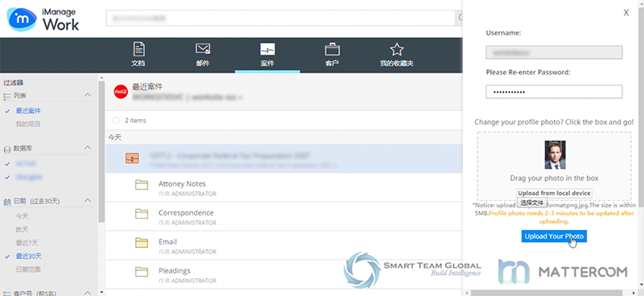This screenshot has height=296, width=644.
Task: Click the Upload Your Photo button
Action: click(554, 236)
